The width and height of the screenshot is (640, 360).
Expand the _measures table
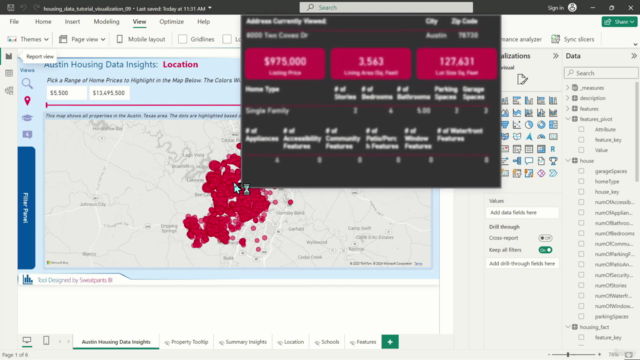click(568, 88)
